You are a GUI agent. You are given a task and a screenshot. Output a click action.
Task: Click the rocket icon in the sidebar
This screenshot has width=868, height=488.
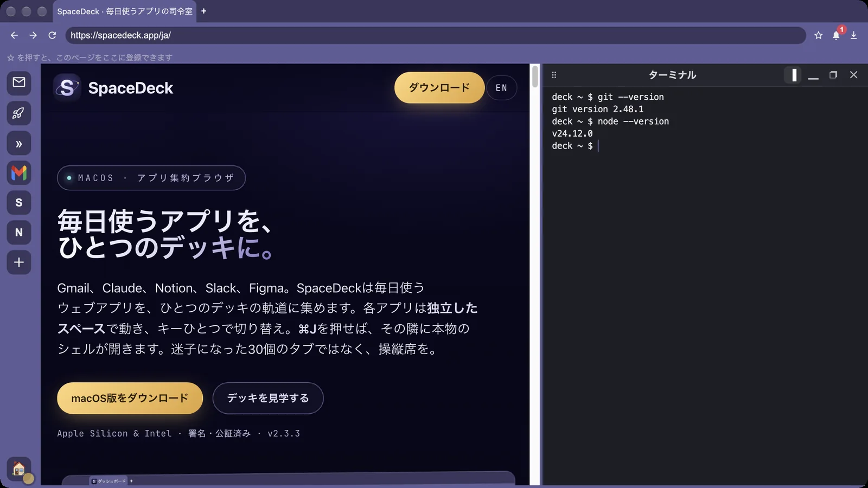pos(19,113)
